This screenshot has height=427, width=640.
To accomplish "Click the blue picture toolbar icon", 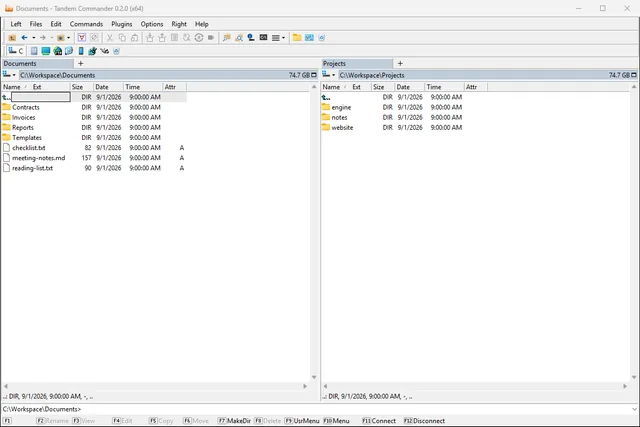I will (309, 38).
